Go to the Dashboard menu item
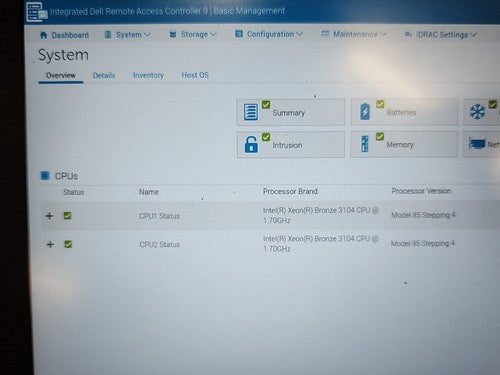The height and width of the screenshot is (375, 500). tap(64, 35)
